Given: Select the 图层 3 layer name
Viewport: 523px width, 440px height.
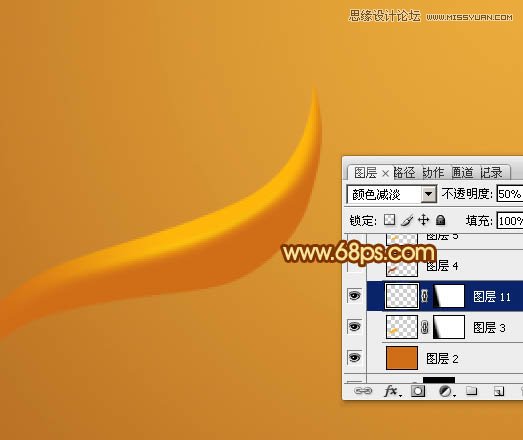Looking at the screenshot, I should (x=489, y=328).
